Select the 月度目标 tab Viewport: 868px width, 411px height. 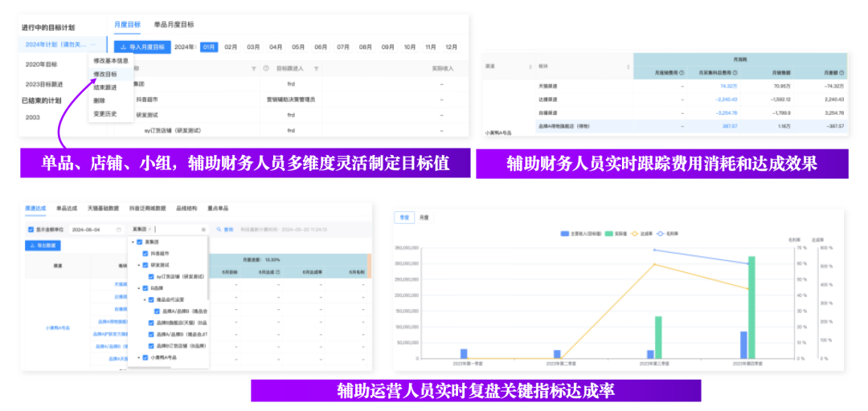click(127, 24)
